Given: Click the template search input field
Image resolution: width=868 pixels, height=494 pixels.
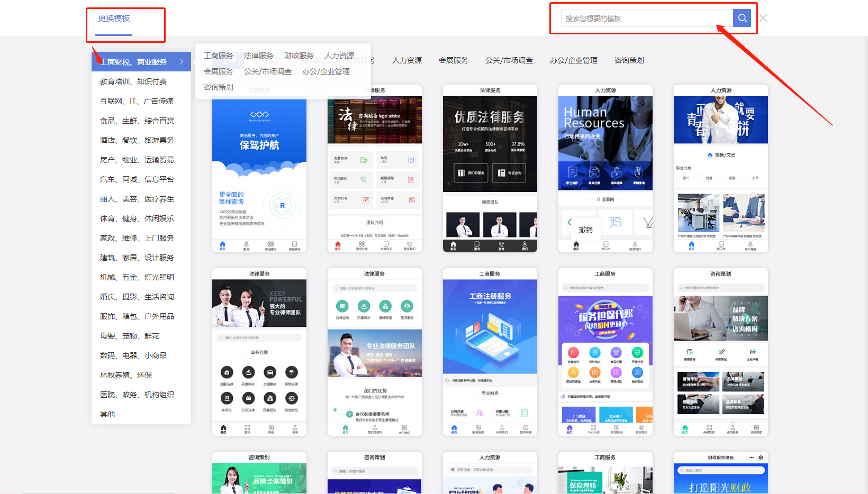Looking at the screenshot, I should 647,18.
